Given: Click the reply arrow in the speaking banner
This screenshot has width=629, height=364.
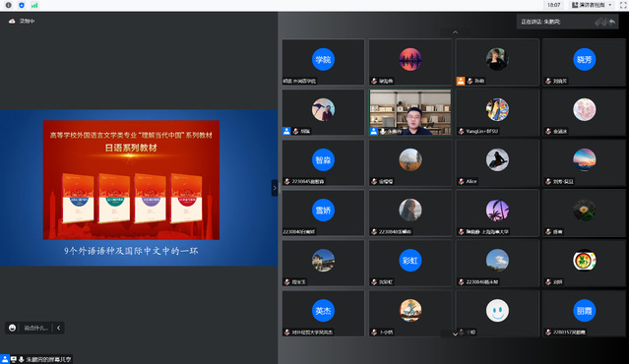Looking at the screenshot, I should coord(611,22).
